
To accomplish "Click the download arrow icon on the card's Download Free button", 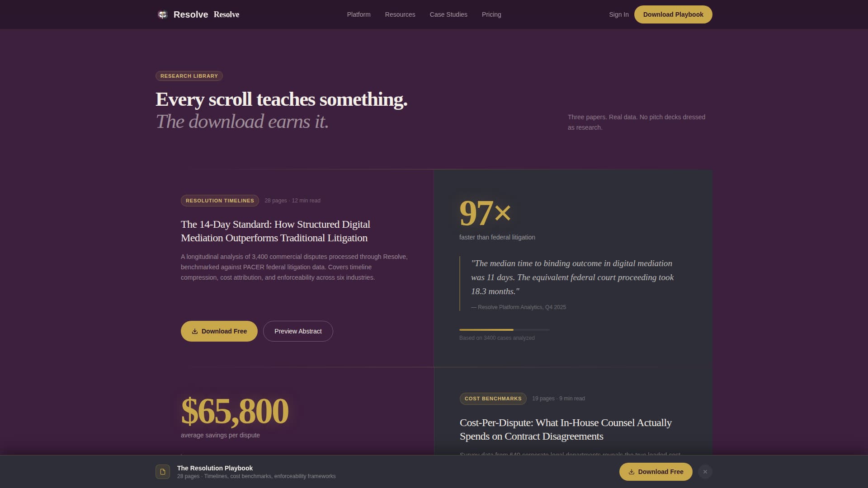I will 195,331.
